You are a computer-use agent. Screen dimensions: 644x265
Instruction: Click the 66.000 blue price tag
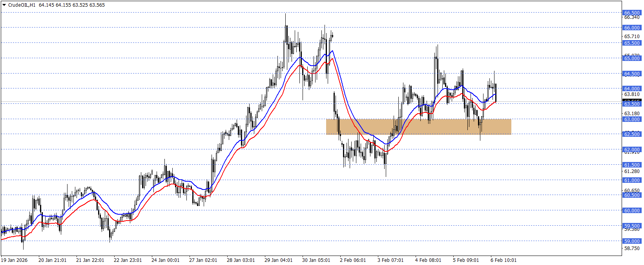coord(632,28)
